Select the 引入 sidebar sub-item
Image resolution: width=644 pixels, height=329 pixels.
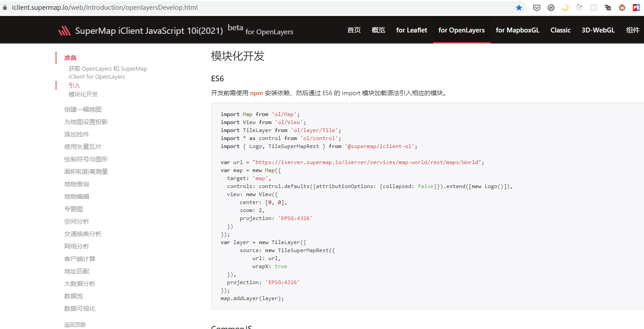74,85
